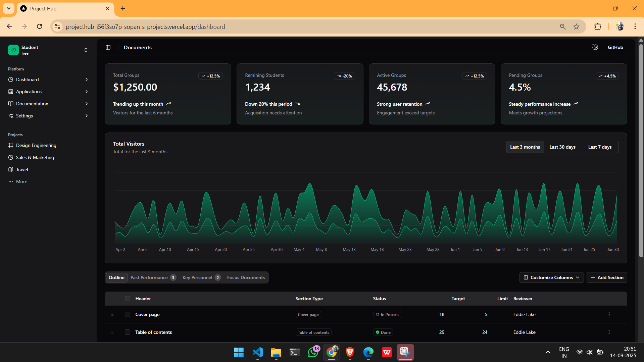Toggle the dark/light theme icon

[595, 47]
